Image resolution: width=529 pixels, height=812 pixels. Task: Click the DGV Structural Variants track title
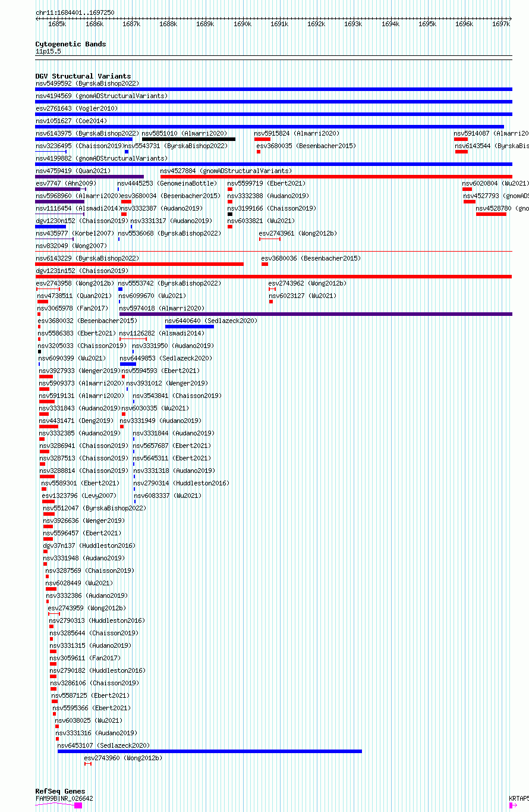click(x=83, y=76)
